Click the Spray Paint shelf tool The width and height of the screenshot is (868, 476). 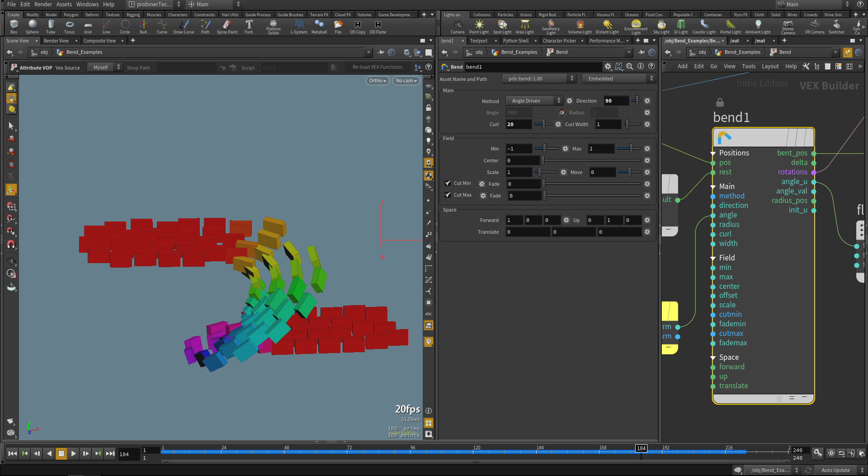pyautogui.click(x=227, y=26)
